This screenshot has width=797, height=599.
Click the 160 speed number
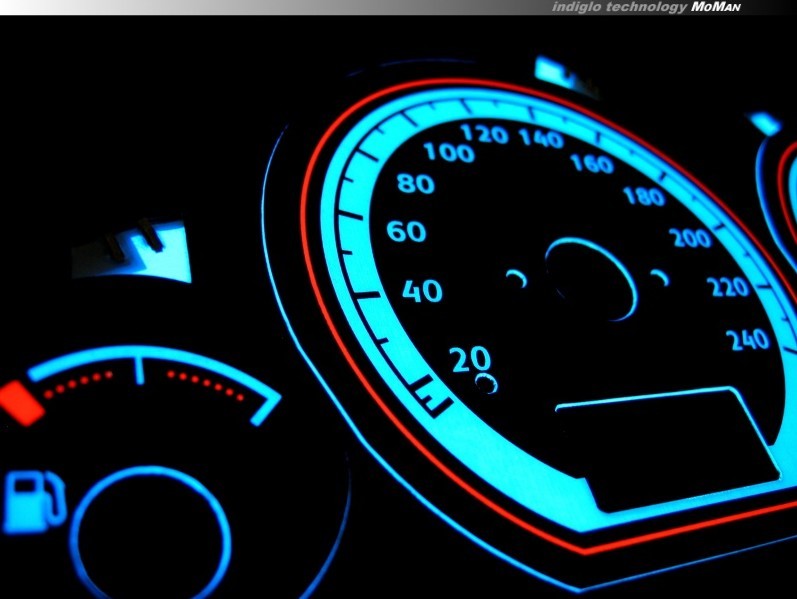pyautogui.click(x=591, y=162)
